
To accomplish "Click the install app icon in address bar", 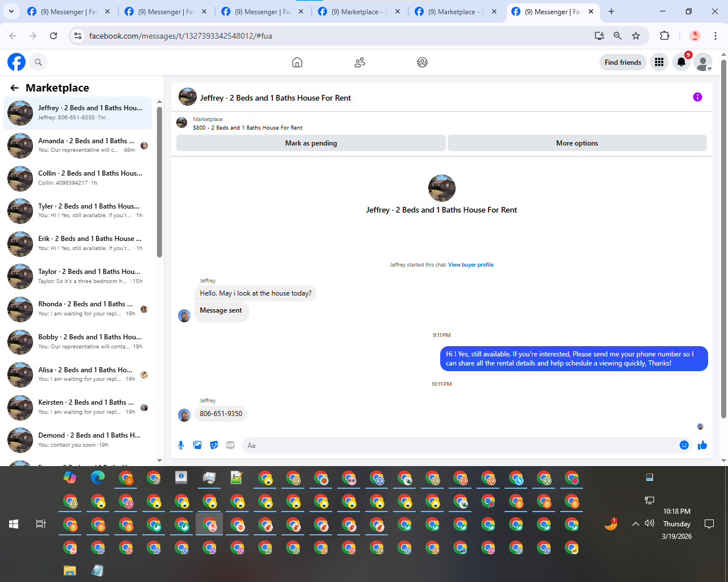I will click(599, 36).
